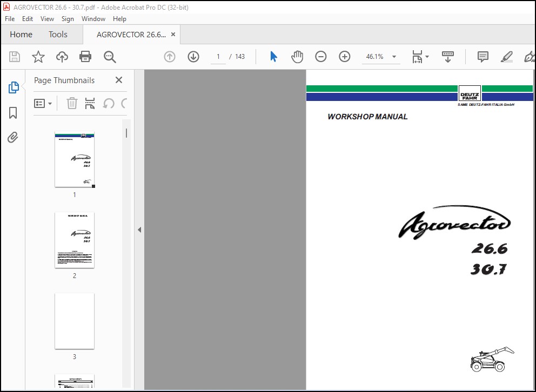Rotate page counterclockwise in thumbnails panel
The height and width of the screenshot is (392, 536).
point(109,103)
